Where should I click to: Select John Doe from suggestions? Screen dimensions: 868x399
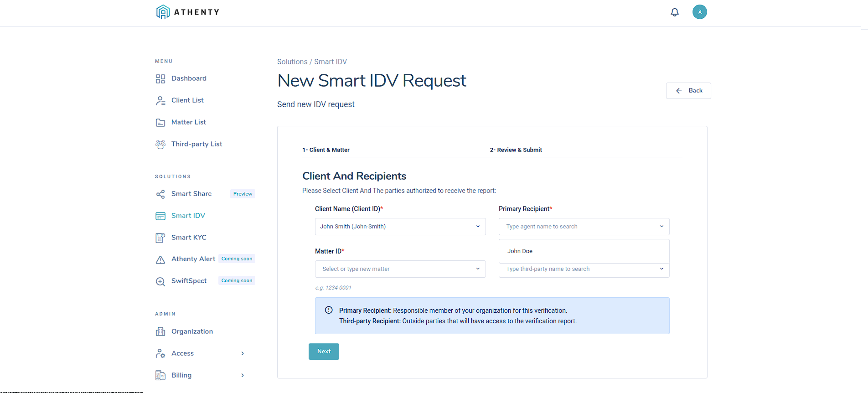[x=520, y=251]
